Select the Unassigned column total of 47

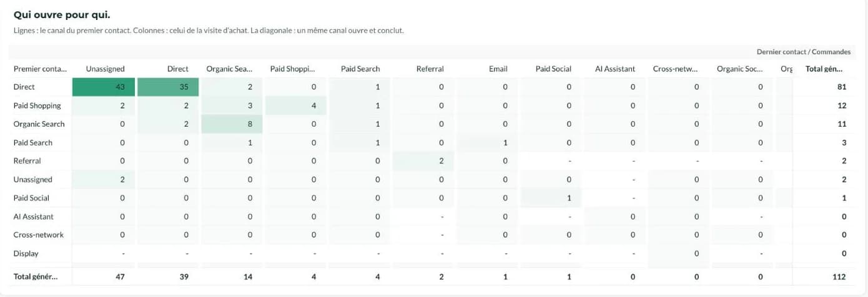pos(121,277)
